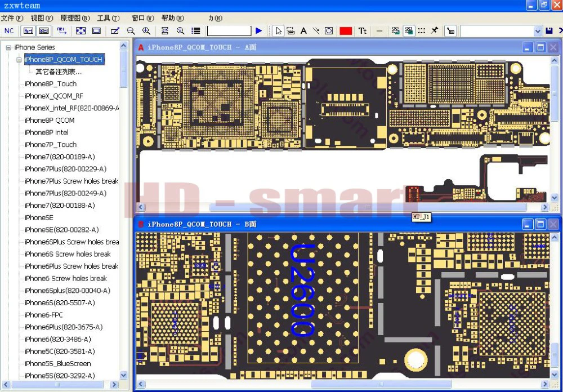The width and height of the screenshot is (563, 392).
Task: Select iPhone8P_Touch in the tree
Action: [x=51, y=84]
